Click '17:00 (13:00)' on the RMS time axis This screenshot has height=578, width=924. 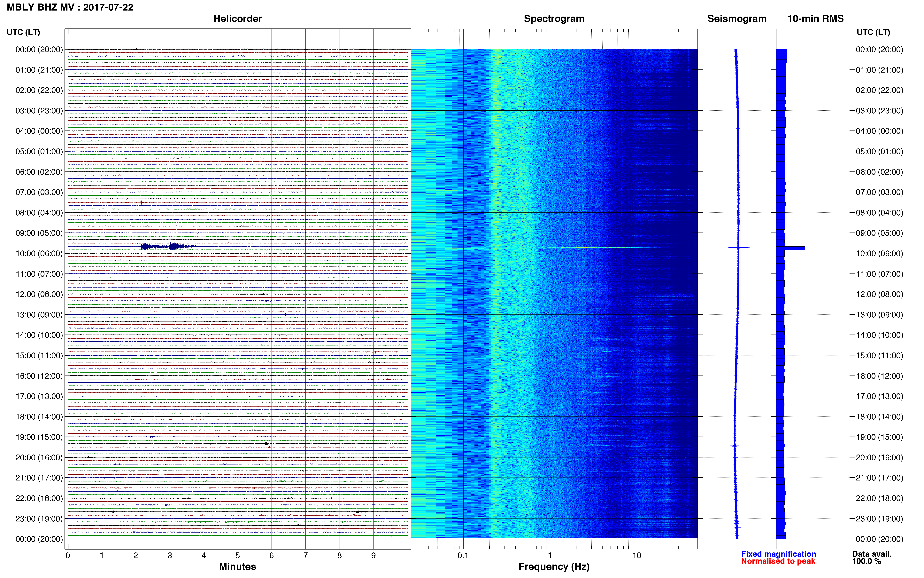(879, 396)
